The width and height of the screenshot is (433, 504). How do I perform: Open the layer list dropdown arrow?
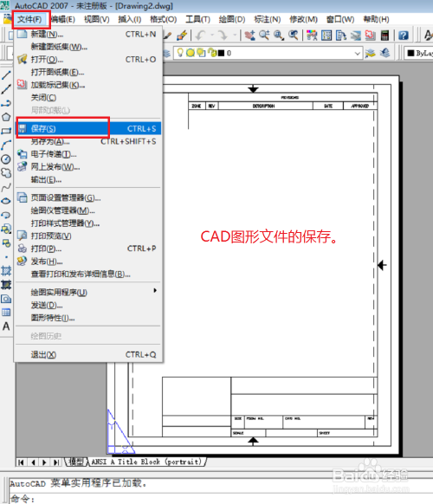[x=357, y=54]
